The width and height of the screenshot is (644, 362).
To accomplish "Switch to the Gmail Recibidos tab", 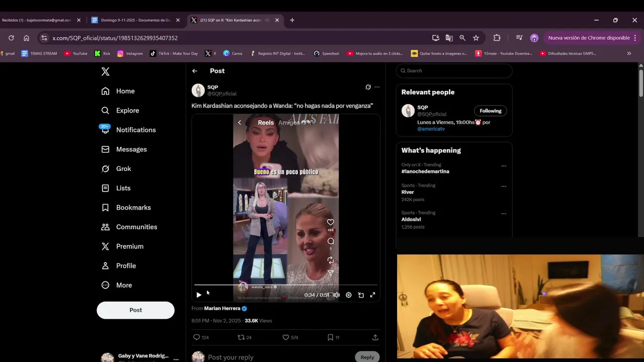I will click(41, 20).
